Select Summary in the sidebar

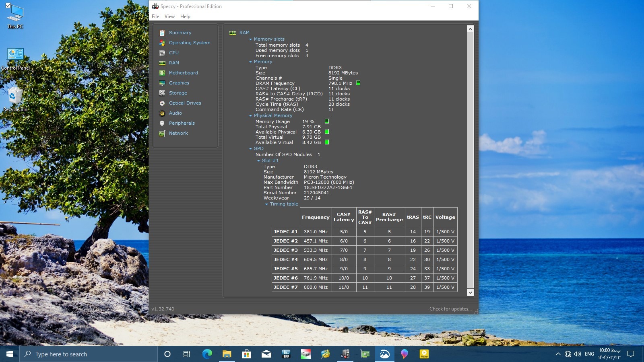(x=180, y=33)
